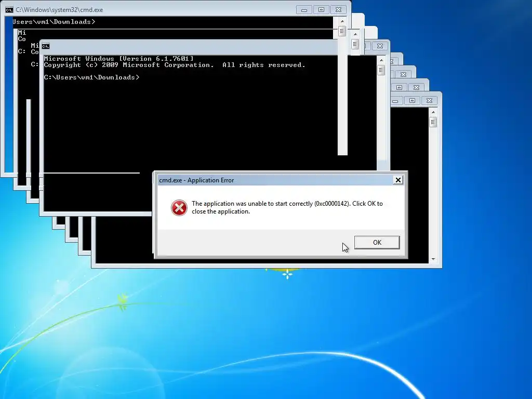Click the 'Copyright (c) 2009 Microsoft Corporation' line

tap(175, 65)
